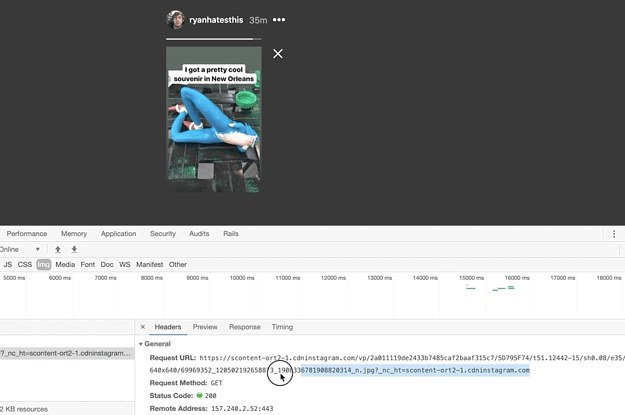Enable the JS request filter
This screenshot has height=415, width=625.
[8, 265]
